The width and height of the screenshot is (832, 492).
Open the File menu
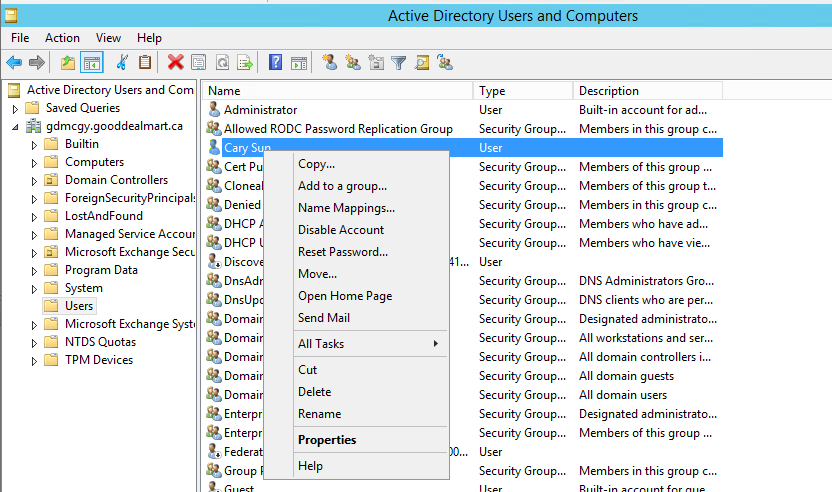(x=20, y=38)
